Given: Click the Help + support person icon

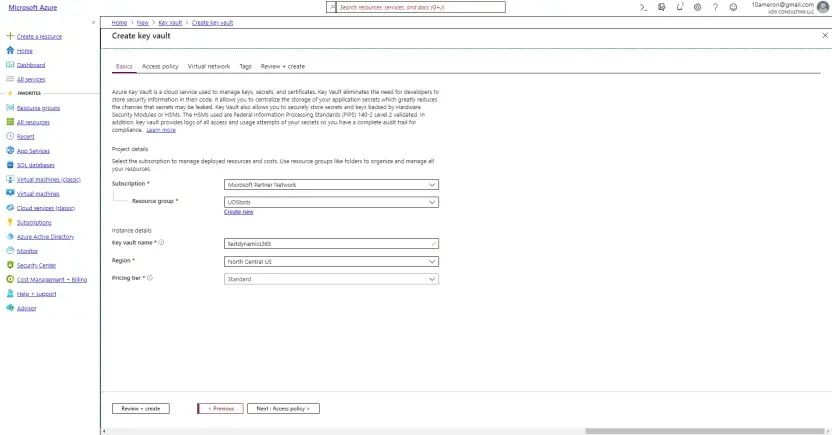Looking at the screenshot, I should [x=10, y=294].
